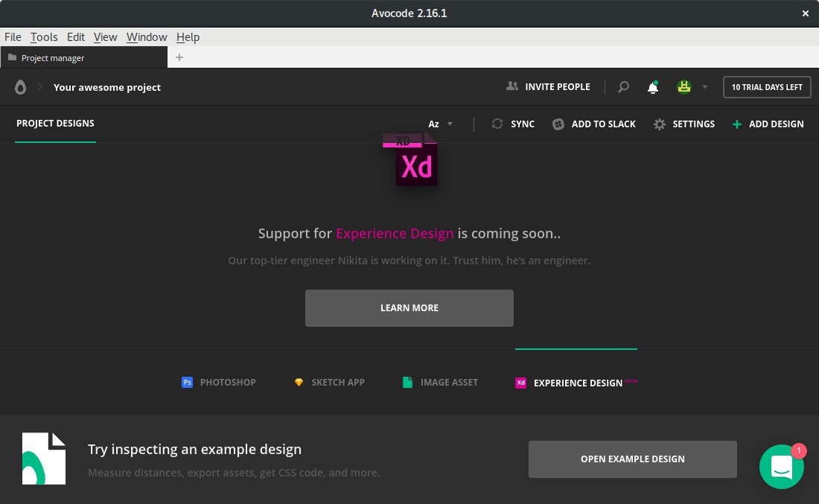Screen dimensions: 819x504
Task: Click the Project manager folder icon
Action: point(12,57)
